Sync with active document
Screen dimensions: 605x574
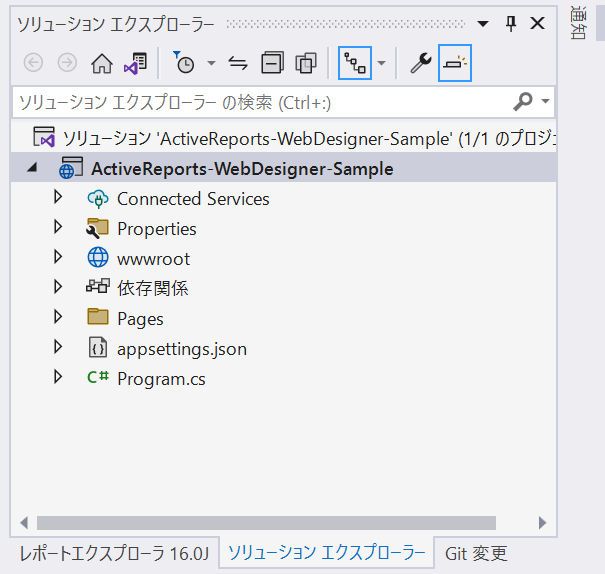tap(238, 63)
